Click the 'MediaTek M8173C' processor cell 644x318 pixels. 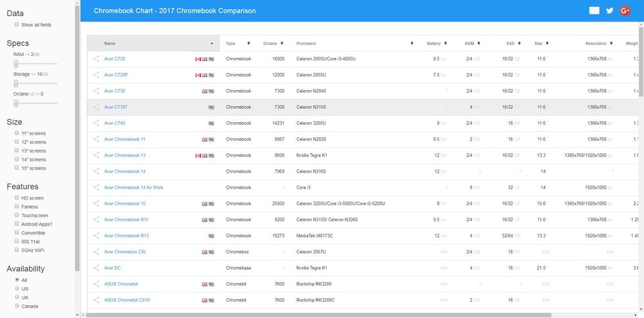(x=315, y=236)
